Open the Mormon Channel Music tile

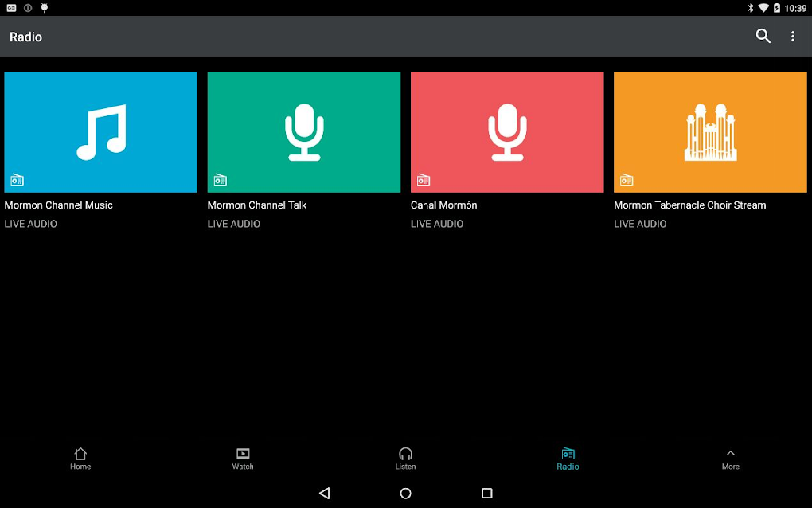pos(100,132)
